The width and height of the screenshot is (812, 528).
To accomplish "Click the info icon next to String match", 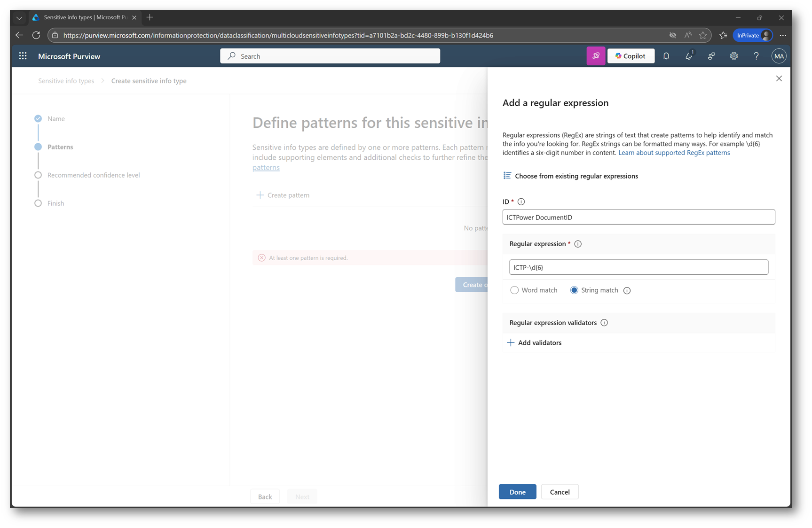I will (627, 291).
